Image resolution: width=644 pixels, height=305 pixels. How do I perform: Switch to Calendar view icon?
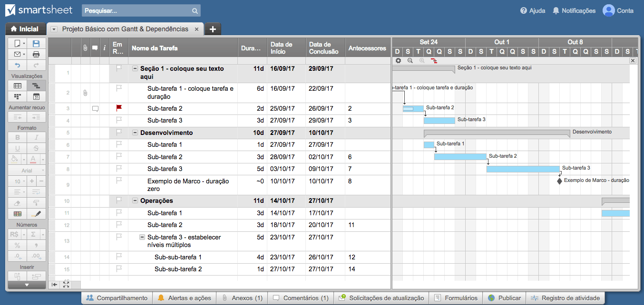[36, 96]
